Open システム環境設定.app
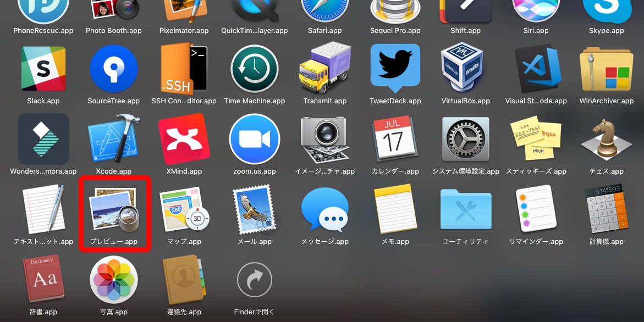The height and width of the screenshot is (322, 644). pos(466,139)
